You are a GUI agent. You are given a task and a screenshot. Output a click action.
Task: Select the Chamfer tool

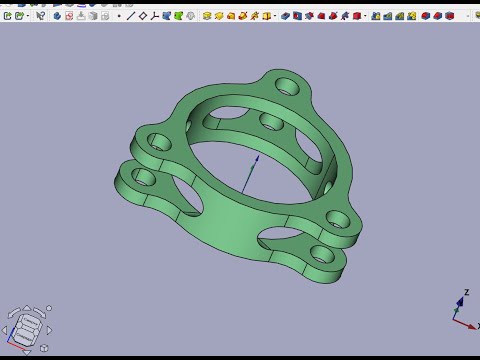438,16
